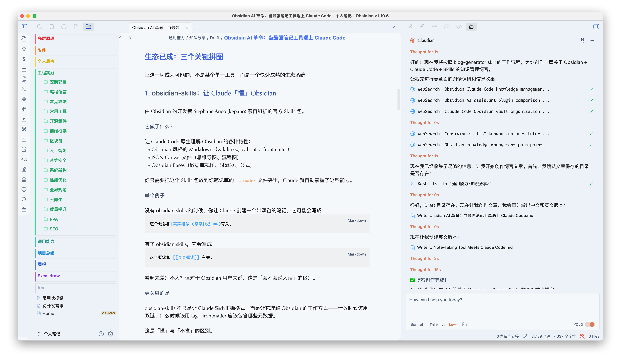Open the tab list dropdown chevron
The height and width of the screenshot is (364, 621).
[x=393, y=27]
